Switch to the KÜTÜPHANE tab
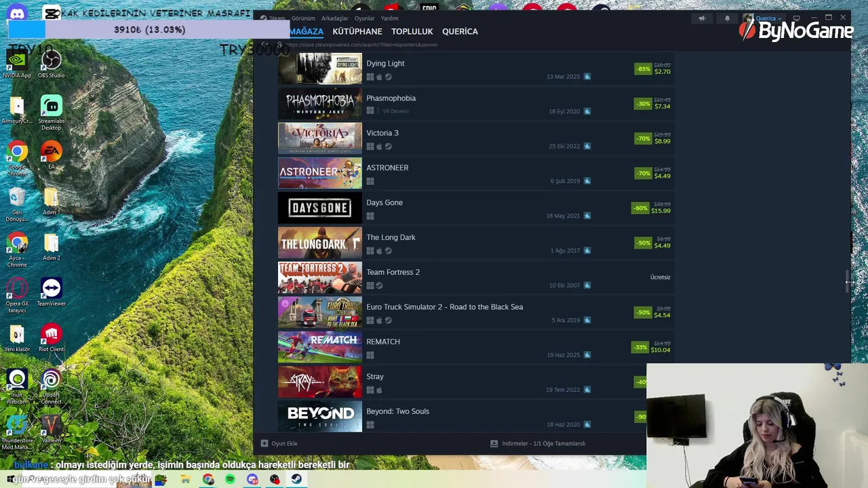Image resolution: width=868 pixels, height=488 pixels. coord(357,31)
